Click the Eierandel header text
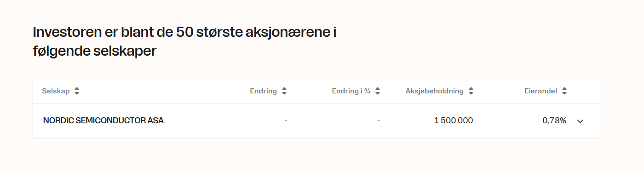This screenshot has height=173, width=644. [540, 91]
